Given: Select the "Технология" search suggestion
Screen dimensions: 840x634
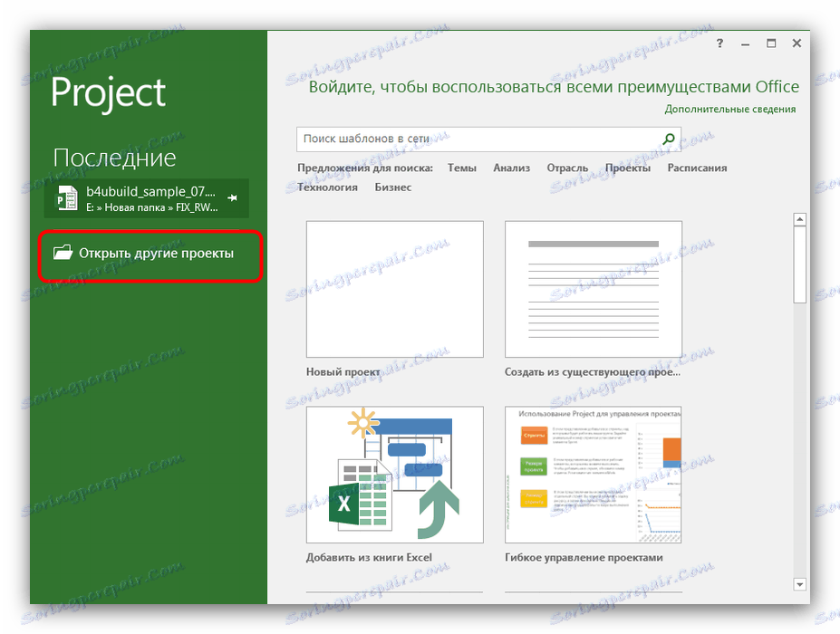Looking at the screenshot, I should pos(327,187).
